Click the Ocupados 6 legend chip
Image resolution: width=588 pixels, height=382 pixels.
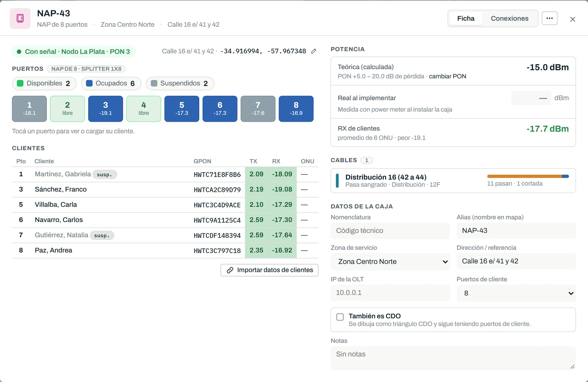pyautogui.click(x=111, y=84)
